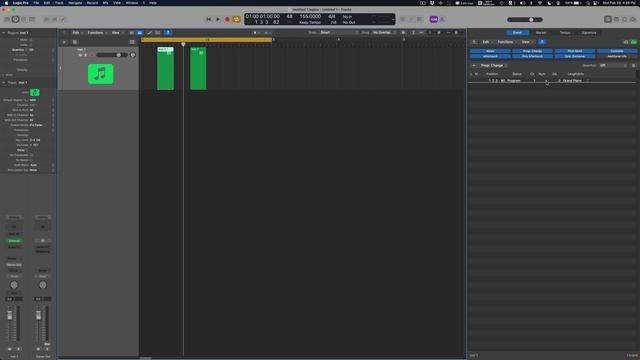The height and width of the screenshot is (360, 640).
Task: Click the green music note track icon
Action: (x=100, y=74)
